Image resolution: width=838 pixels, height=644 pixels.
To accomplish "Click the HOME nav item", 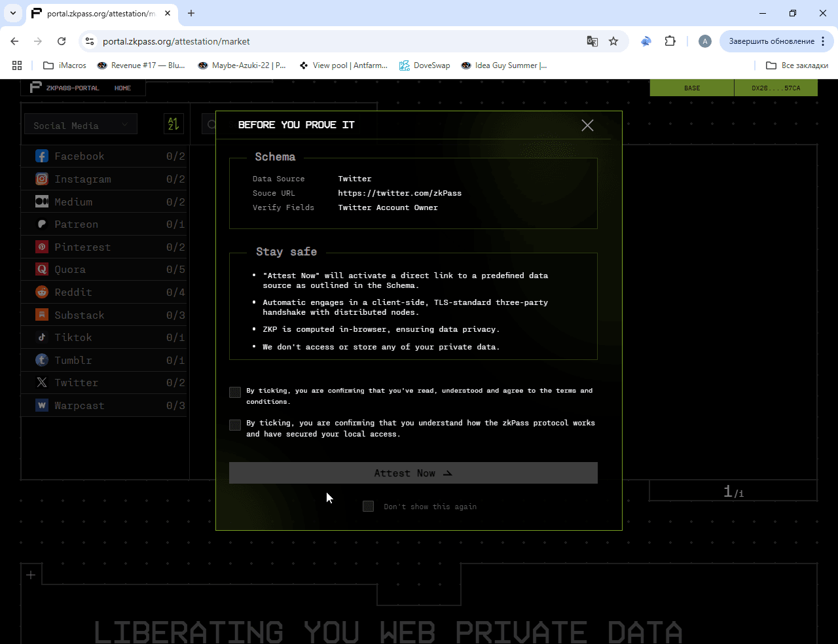I will tap(122, 88).
